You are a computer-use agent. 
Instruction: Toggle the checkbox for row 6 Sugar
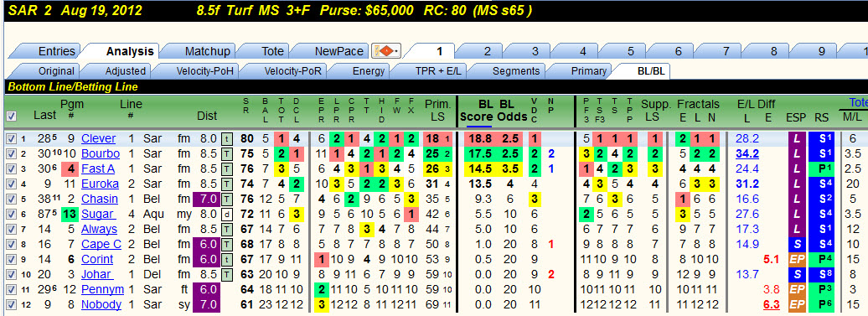click(11, 214)
